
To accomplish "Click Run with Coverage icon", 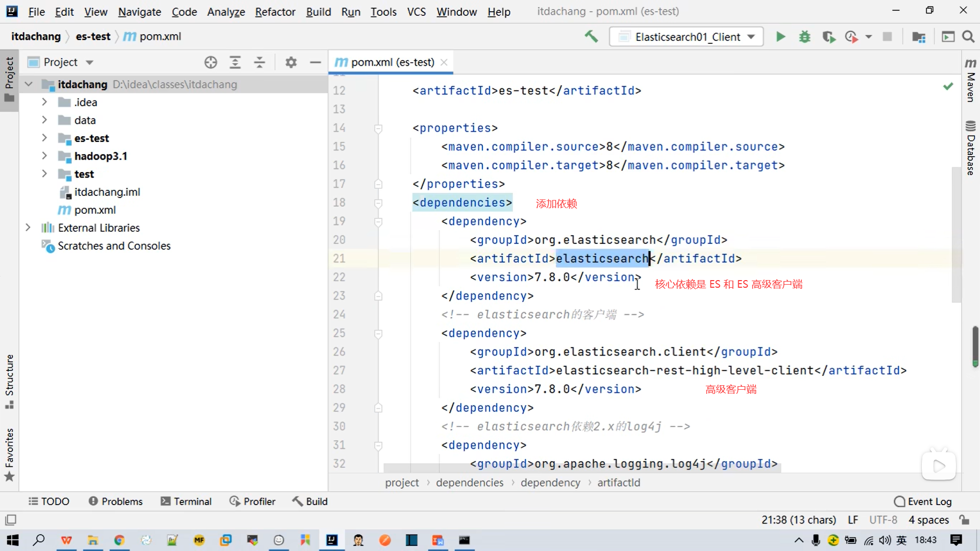I will point(828,37).
